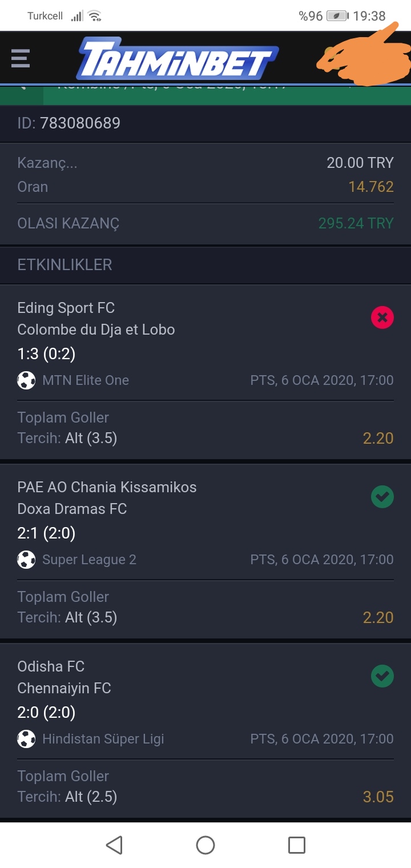Tap back arrow in green header

(x=23, y=87)
